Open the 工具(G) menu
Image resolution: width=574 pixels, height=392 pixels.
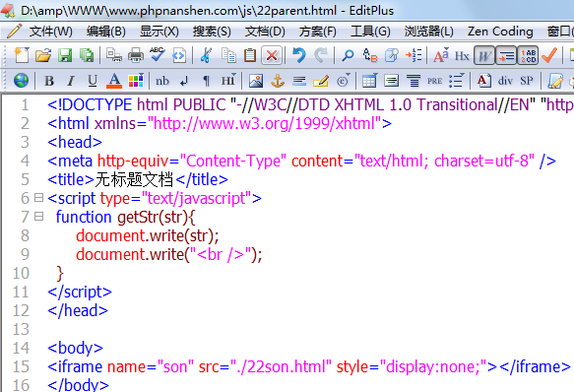370,32
